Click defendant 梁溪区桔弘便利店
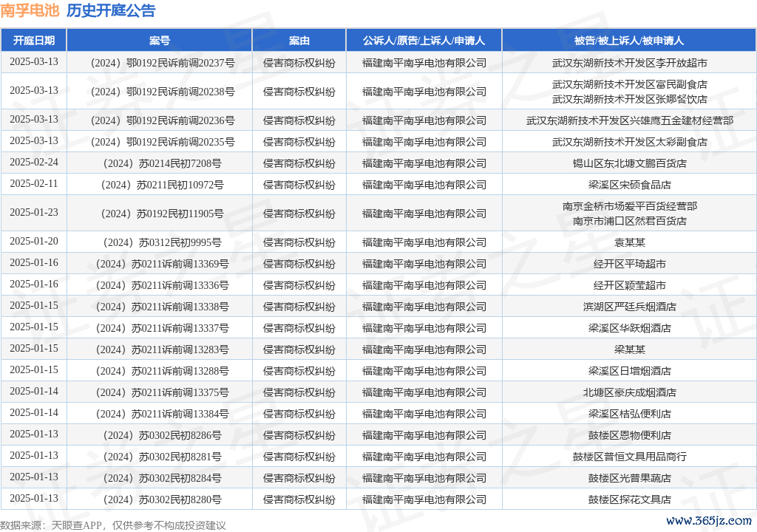 pos(630,414)
